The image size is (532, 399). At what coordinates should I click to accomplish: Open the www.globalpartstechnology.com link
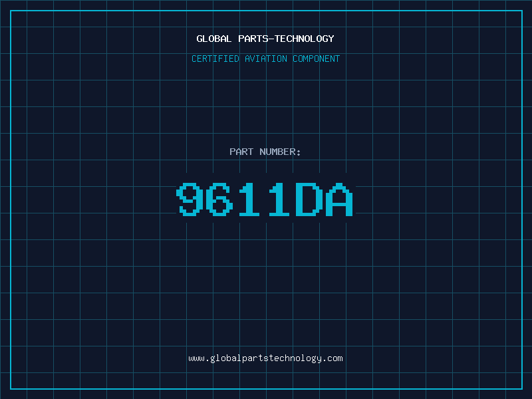265,358
